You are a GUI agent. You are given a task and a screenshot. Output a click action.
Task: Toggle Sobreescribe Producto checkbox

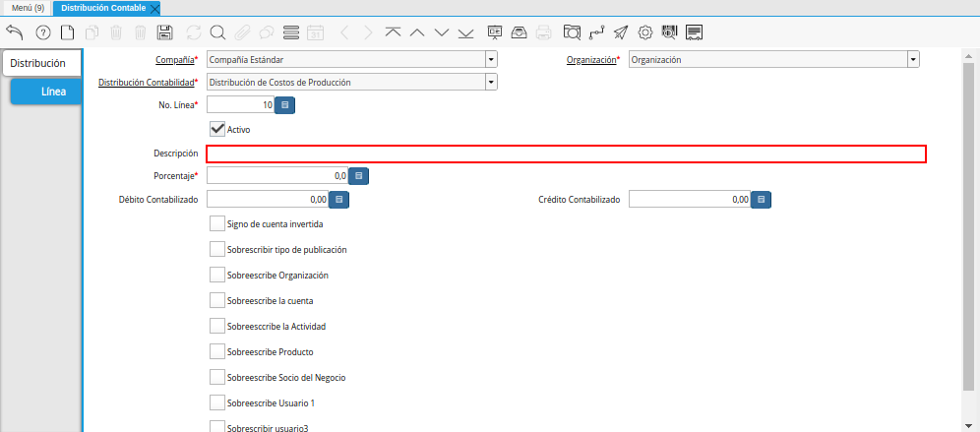(x=216, y=351)
